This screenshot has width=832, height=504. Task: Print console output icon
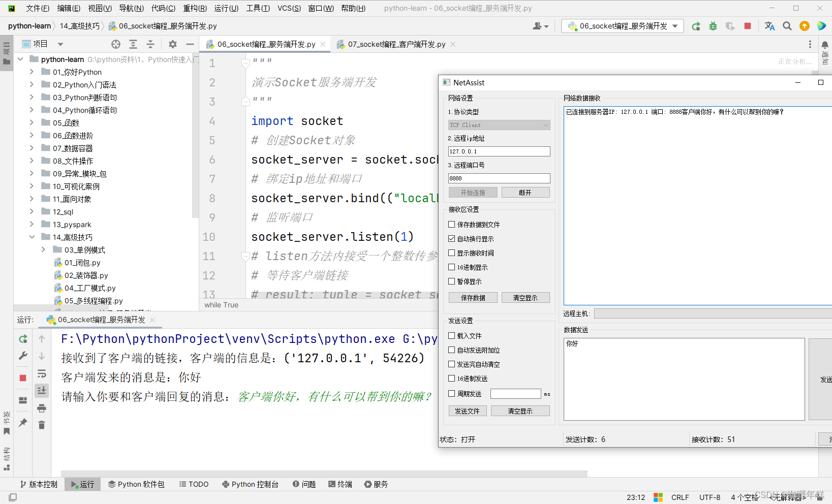[42, 408]
